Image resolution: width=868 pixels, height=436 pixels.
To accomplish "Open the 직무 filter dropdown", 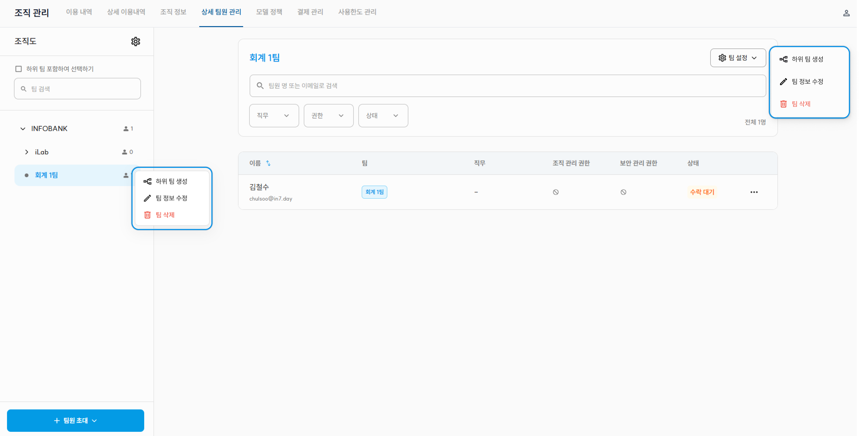I will tap(274, 115).
